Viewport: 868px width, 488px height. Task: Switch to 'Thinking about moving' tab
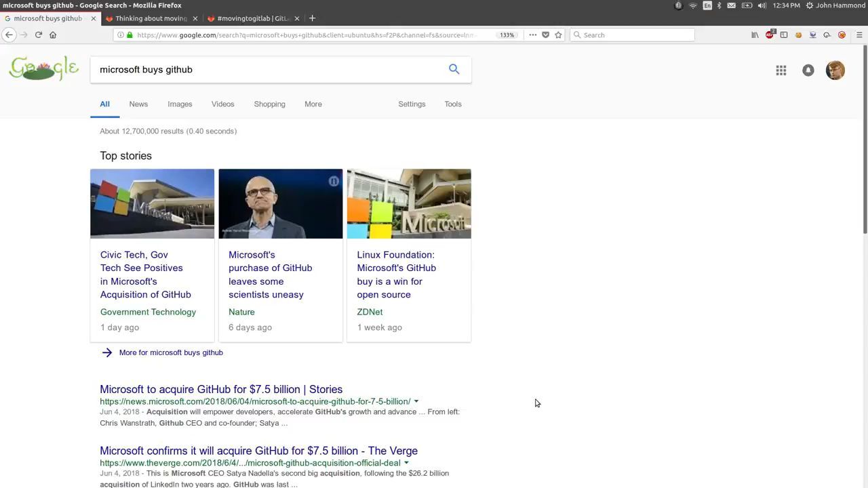151,18
